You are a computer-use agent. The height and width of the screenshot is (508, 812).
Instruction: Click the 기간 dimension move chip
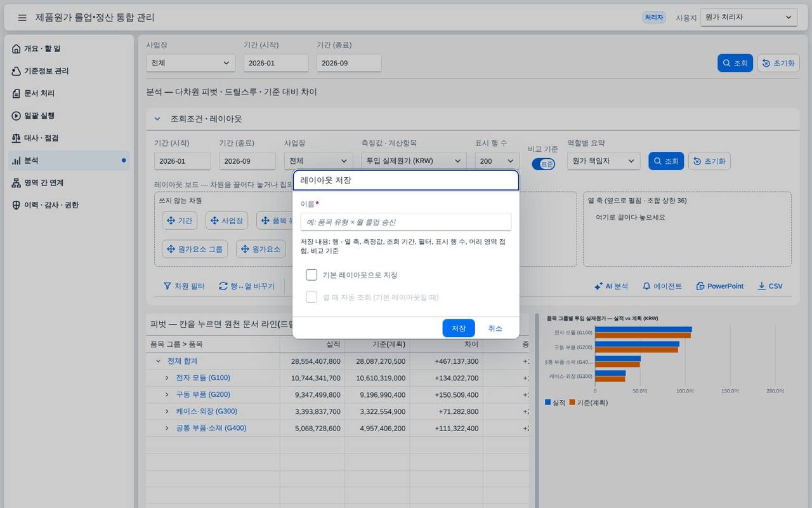[180, 220]
